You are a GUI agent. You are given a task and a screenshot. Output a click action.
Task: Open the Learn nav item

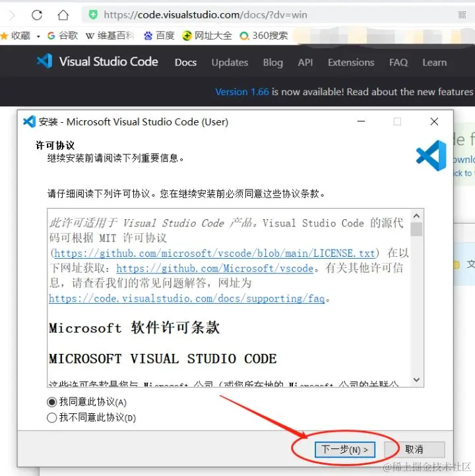pyautogui.click(x=435, y=62)
